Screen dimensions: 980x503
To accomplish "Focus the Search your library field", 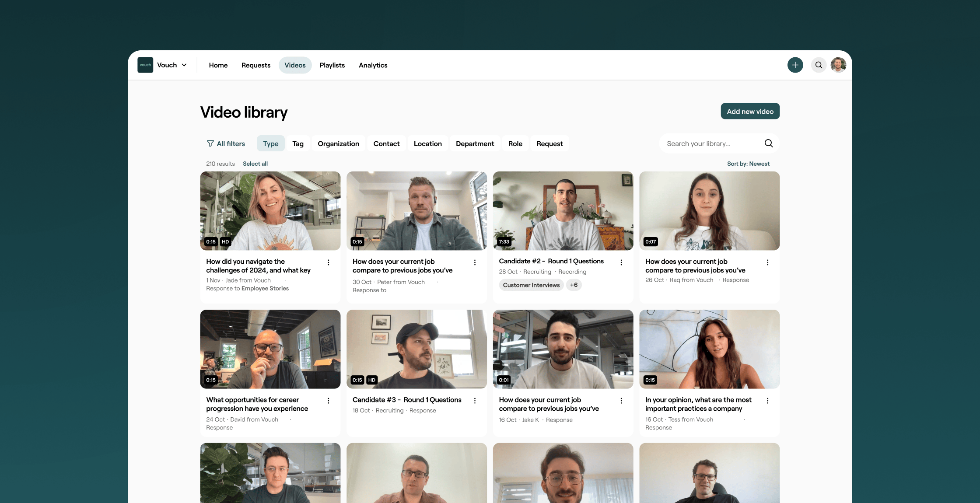I will [719, 143].
